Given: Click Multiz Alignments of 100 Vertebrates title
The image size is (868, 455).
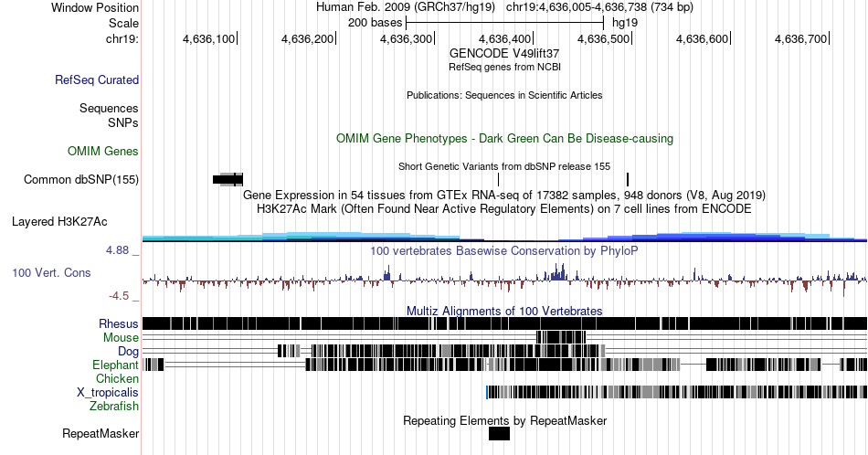Looking at the screenshot, I should (x=504, y=311).
